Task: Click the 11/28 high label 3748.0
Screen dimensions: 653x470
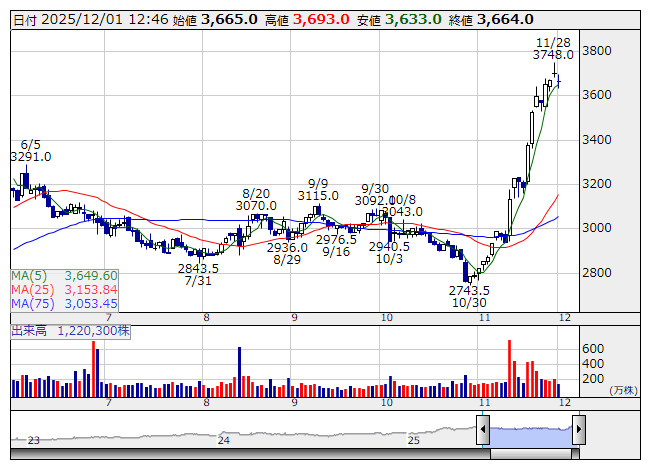Action: click(x=554, y=56)
